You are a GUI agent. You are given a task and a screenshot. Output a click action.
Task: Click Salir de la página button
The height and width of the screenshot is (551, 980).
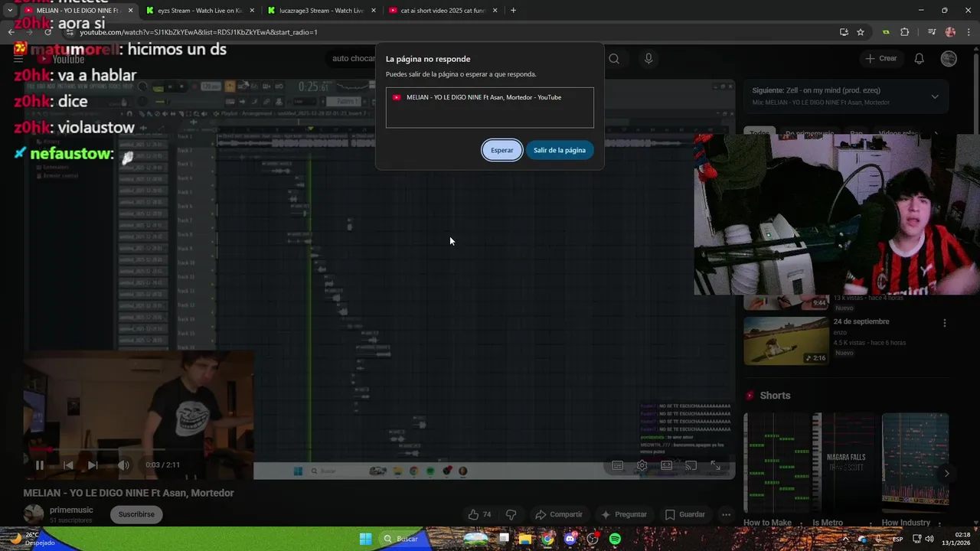pos(560,150)
